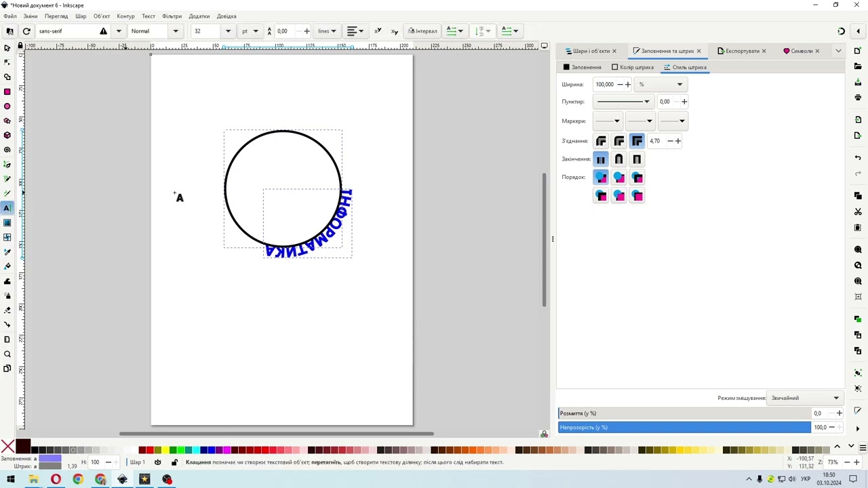Toggle superscript text formatting
The image size is (868, 488).
(x=378, y=31)
